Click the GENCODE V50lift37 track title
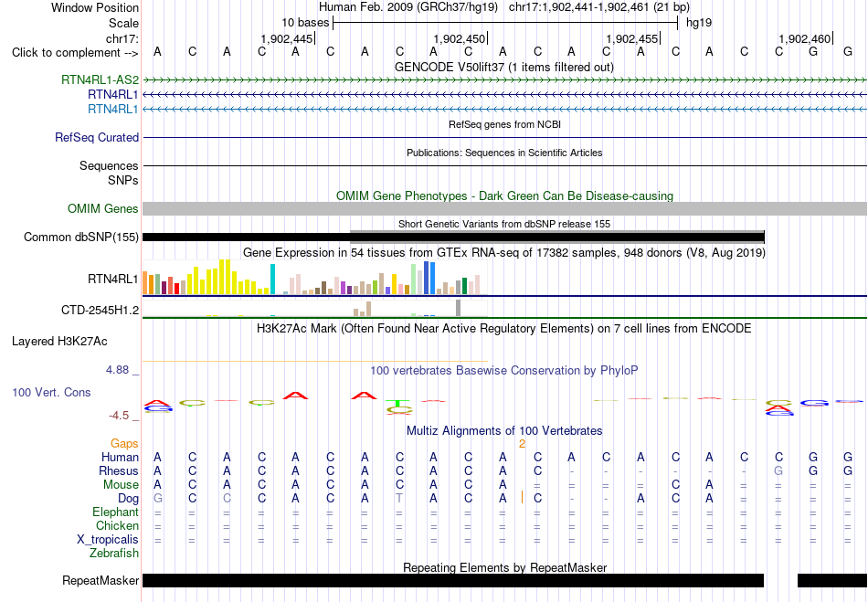Screen dimensions: 868x602 pyautogui.click(x=504, y=67)
